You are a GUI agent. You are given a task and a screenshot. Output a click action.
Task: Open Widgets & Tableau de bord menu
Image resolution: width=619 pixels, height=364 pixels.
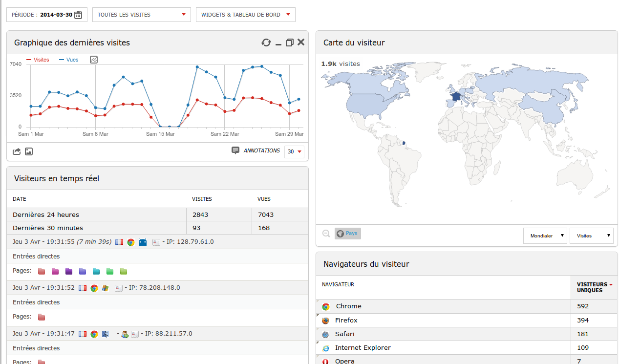coord(245,15)
